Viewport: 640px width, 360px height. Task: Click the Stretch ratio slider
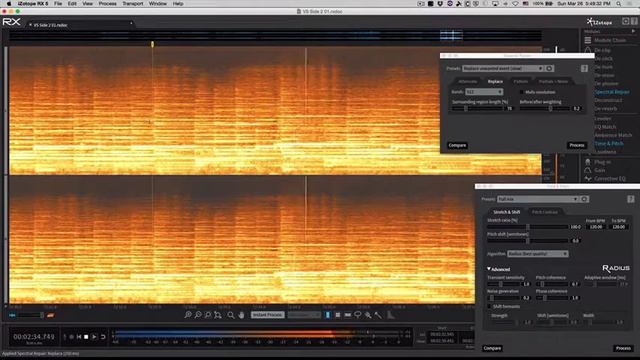coord(527,227)
